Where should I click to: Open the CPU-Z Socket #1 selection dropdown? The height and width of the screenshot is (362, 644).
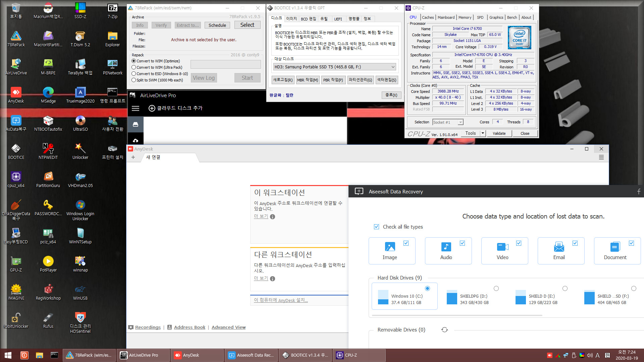click(x=448, y=122)
